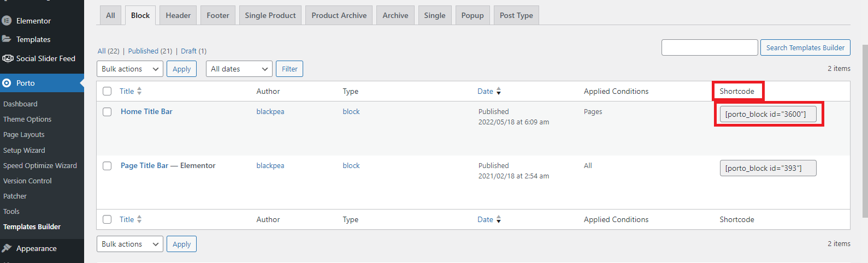
Task: Select the Popup tab
Action: (x=472, y=15)
